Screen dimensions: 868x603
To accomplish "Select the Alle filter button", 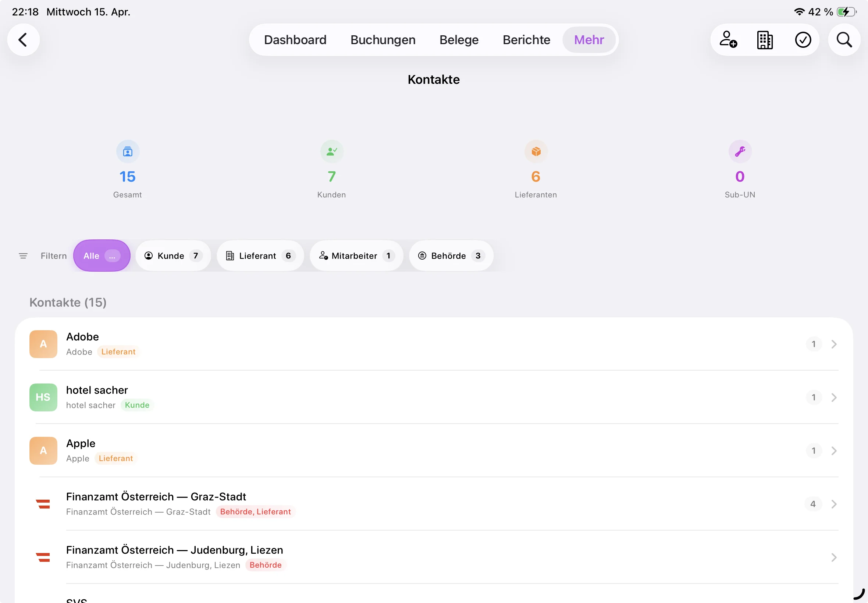I will (x=102, y=256).
